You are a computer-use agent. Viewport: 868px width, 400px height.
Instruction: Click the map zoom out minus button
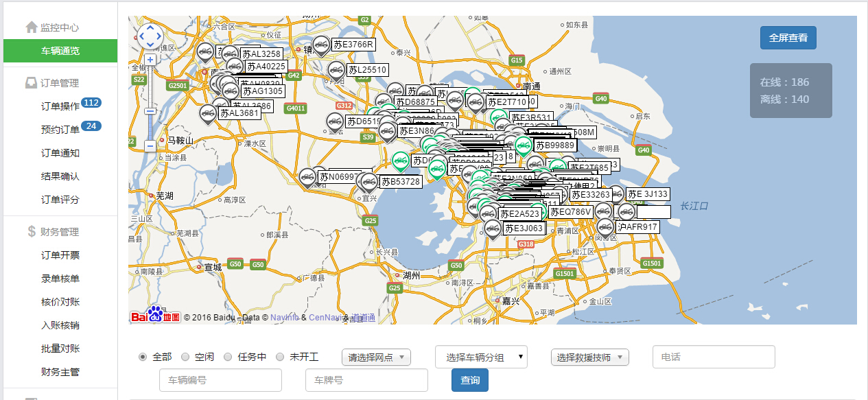pyautogui.click(x=150, y=145)
